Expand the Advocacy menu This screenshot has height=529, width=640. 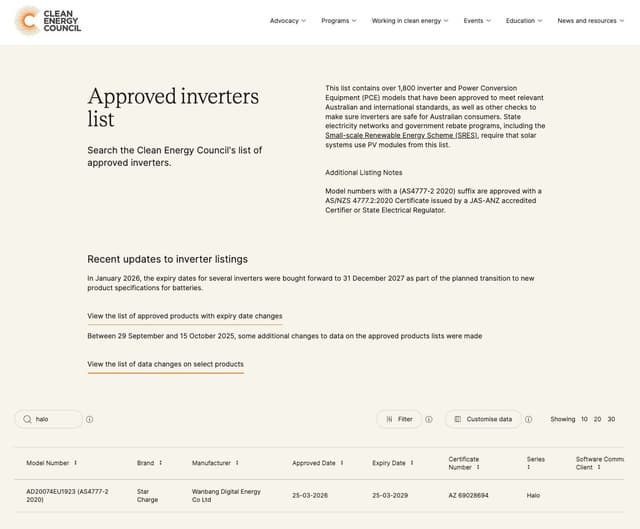(288, 21)
